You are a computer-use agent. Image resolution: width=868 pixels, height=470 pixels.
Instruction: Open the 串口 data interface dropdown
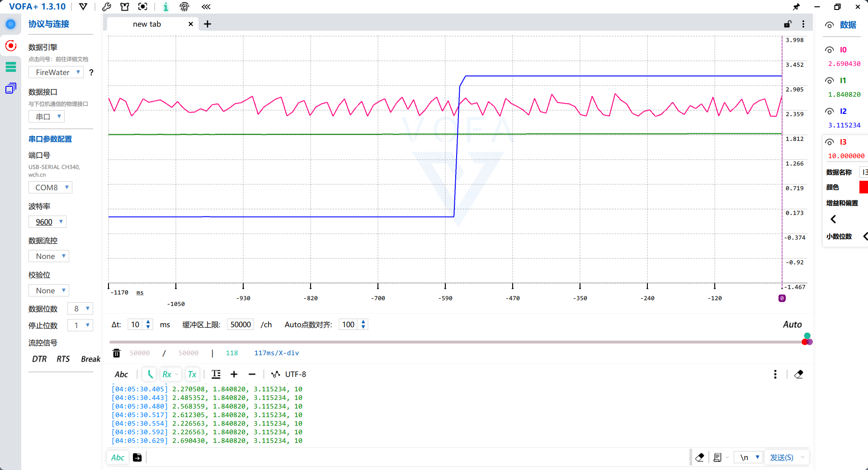tap(47, 117)
